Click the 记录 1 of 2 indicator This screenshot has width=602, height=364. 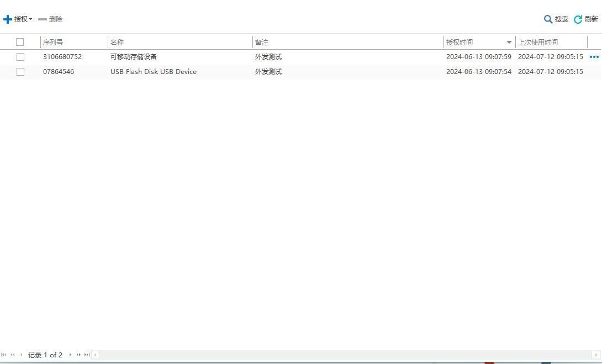pos(45,355)
